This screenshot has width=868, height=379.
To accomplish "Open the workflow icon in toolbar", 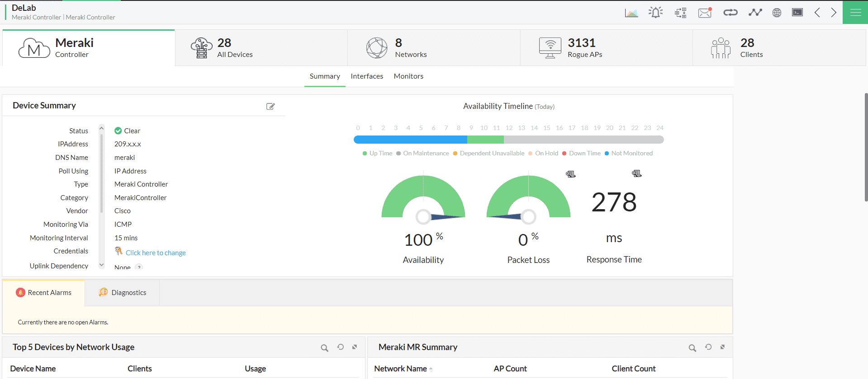I will pos(680,13).
